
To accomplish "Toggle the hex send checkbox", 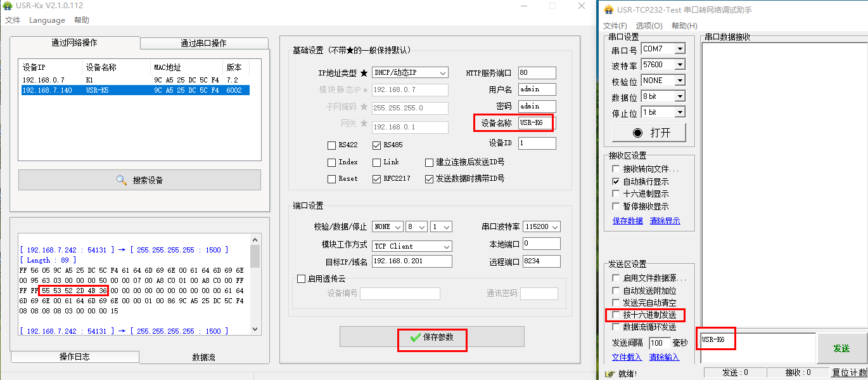I will pyautogui.click(x=616, y=315).
